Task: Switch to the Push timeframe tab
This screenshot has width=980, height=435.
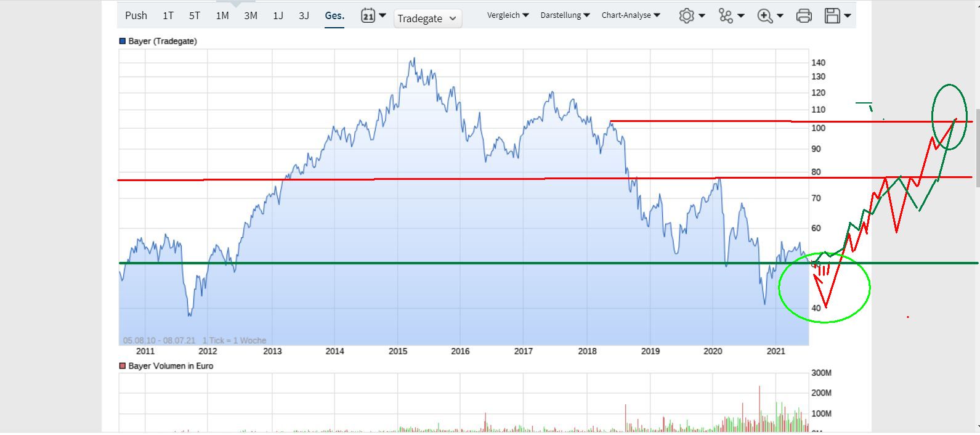Action: 136,15
